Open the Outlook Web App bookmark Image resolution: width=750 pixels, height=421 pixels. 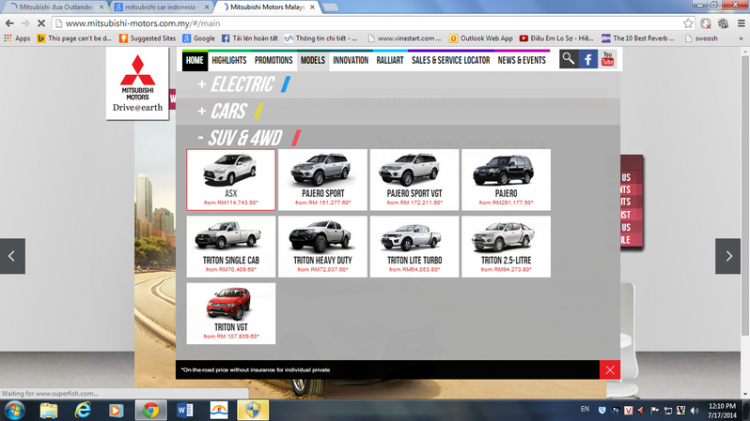tap(481, 38)
